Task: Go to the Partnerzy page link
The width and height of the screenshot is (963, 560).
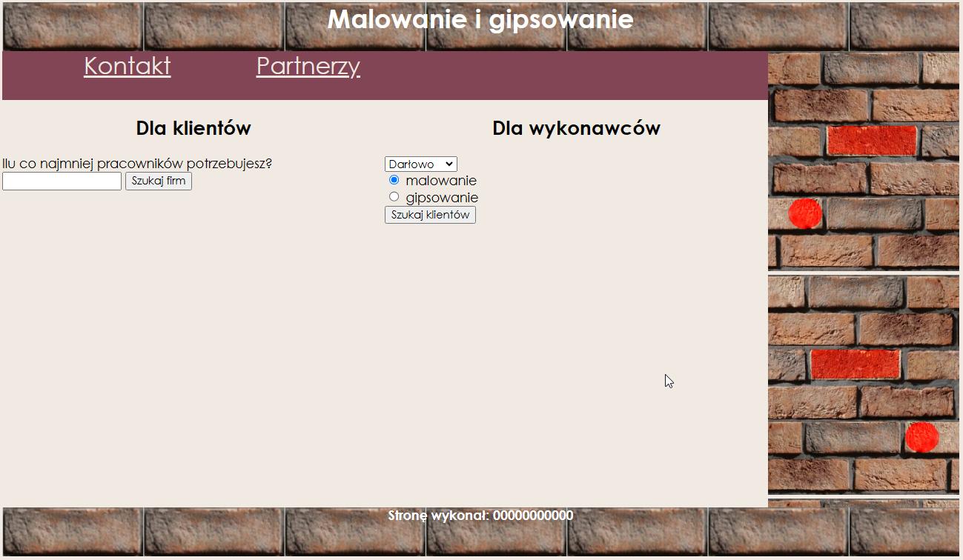Action: click(x=308, y=66)
